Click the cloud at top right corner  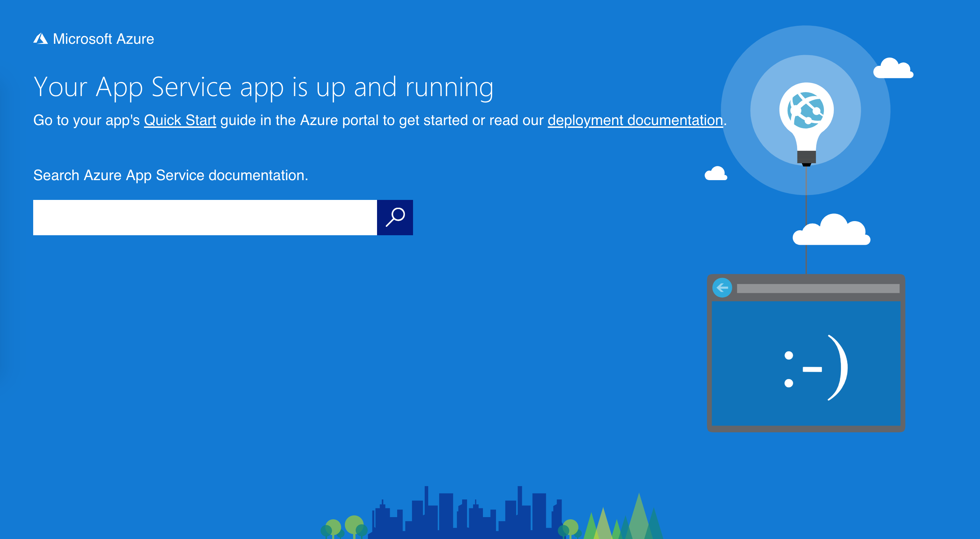tap(893, 69)
